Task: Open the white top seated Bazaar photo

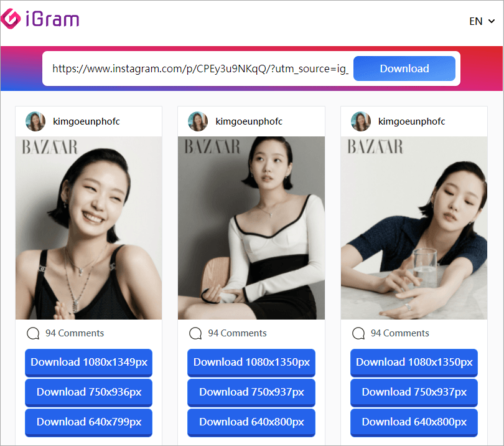Action: (251, 228)
